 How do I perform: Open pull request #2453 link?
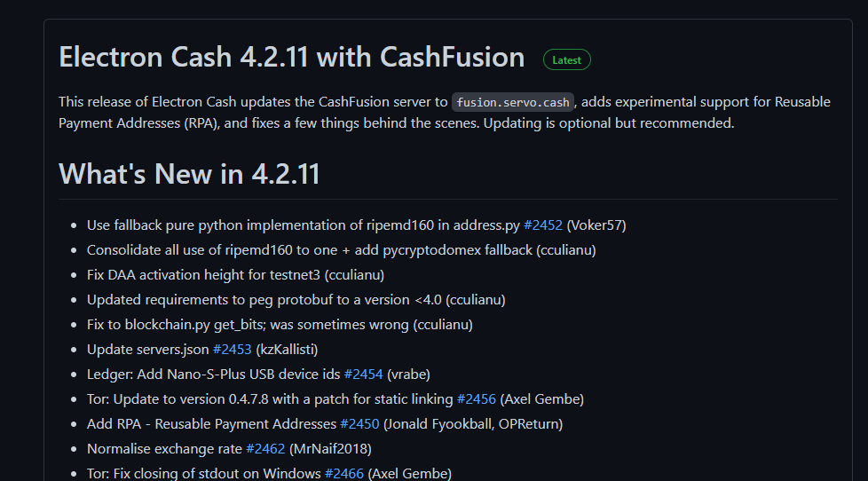[x=232, y=350]
